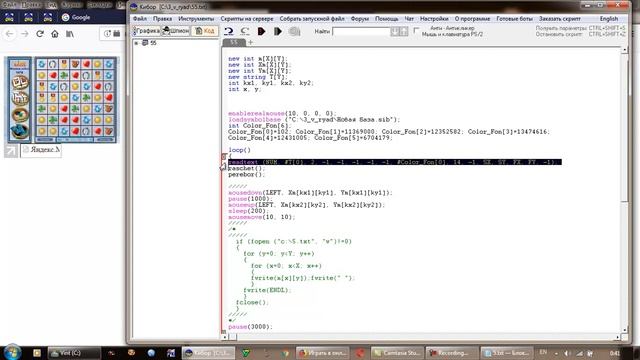The height and width of the screenshot is (360, 640).
Task: Click Яндекс shortcut below the game
Action: coord(41,150)
